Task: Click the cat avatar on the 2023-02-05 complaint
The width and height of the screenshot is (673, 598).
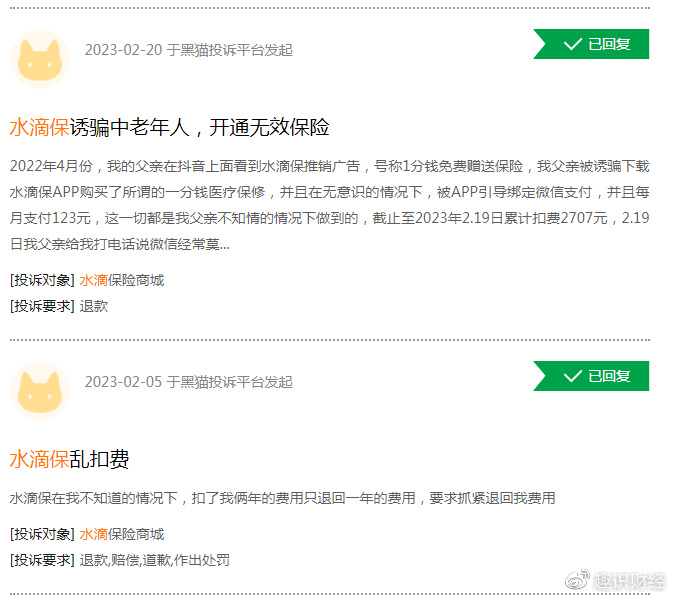Action: (x=39, y=391)
